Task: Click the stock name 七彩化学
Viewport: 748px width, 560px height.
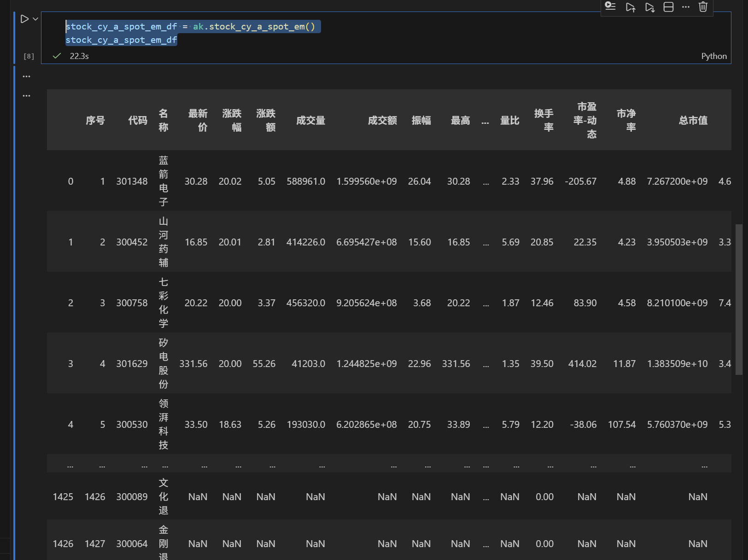Action: click(164, 303)
